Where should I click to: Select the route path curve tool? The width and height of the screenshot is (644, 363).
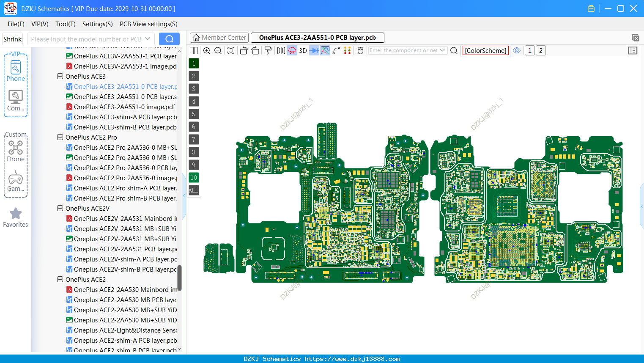336,51
